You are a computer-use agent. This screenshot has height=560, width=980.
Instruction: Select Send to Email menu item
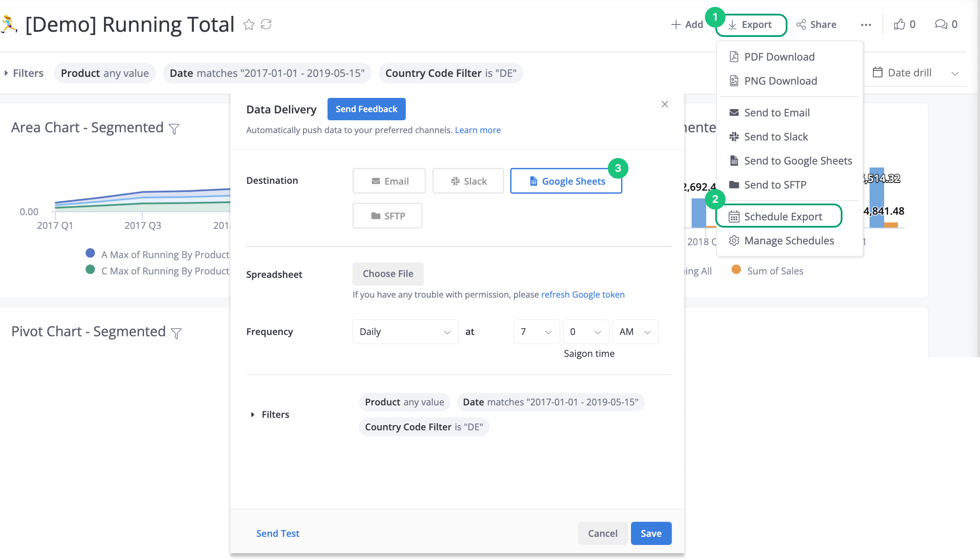tap(777, 112)
